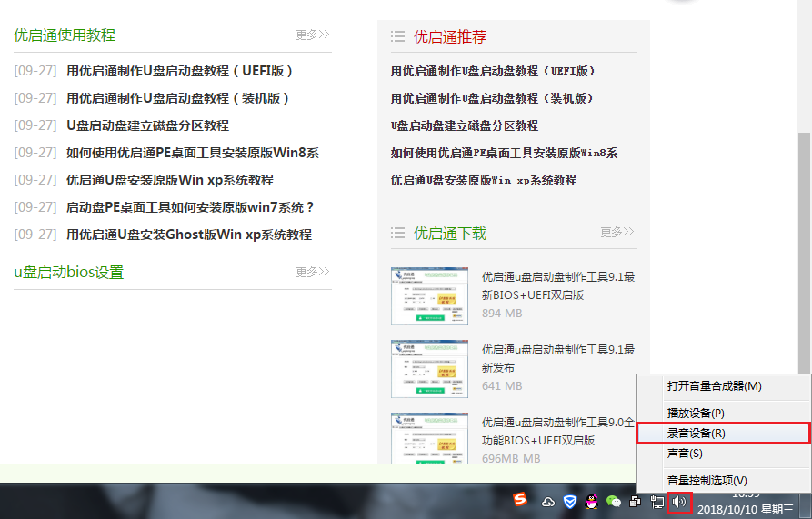812x519 pixels.
Task: Click the cloud sync tray icon
Action: click(548, 501)
